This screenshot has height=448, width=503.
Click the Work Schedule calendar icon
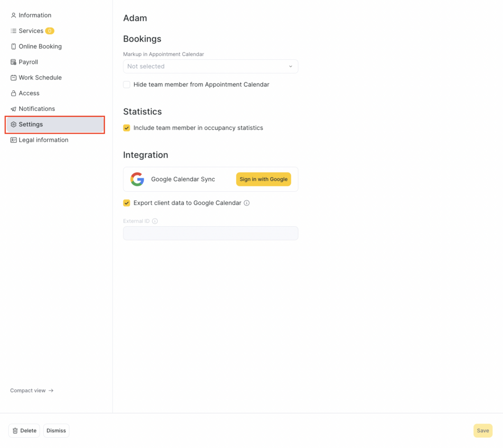coord(14,78)
